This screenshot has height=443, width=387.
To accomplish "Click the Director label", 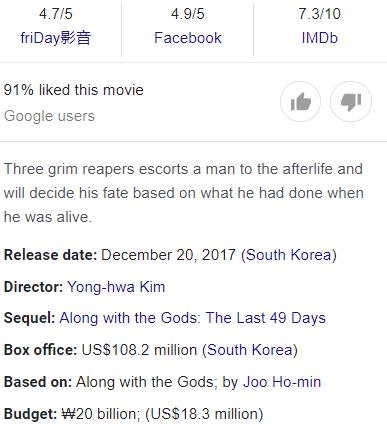I will (33, 287).
